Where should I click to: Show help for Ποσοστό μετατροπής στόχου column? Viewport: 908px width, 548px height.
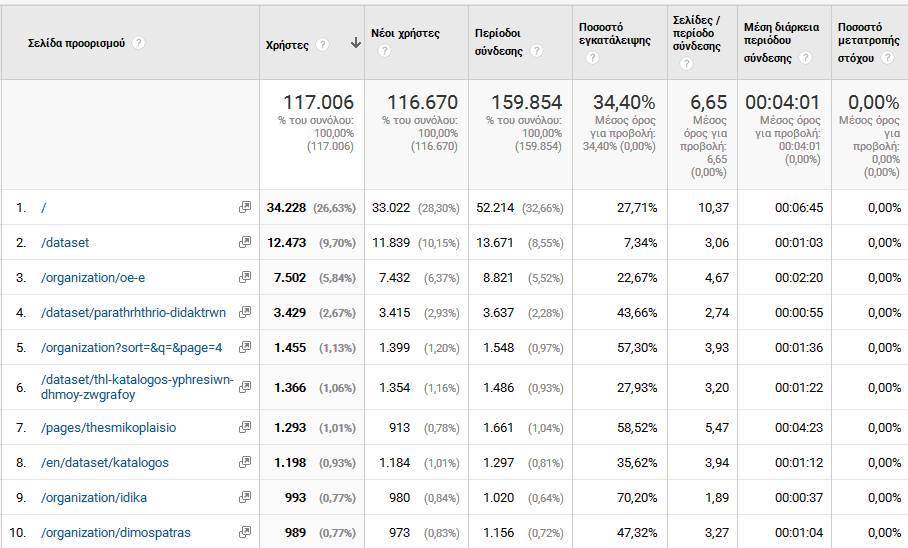coord(887,58)
